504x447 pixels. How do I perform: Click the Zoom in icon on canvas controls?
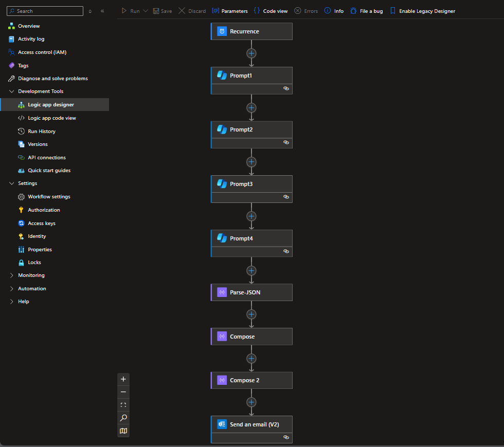pyautogui.click(x=123, y=379)
